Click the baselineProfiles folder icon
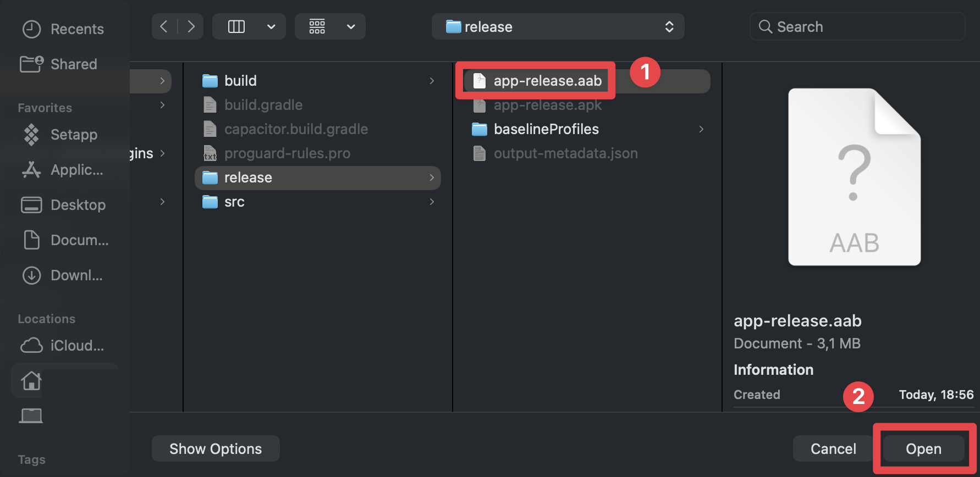980x477 pixels. [480, 130]
